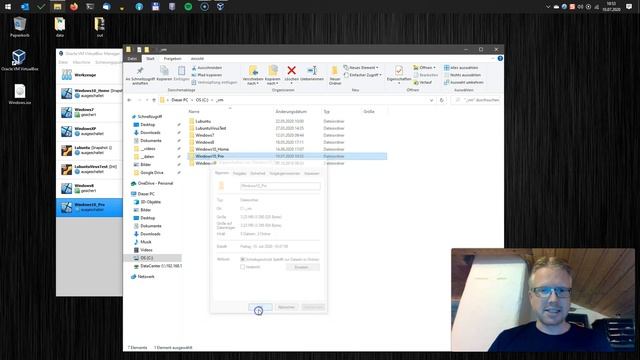The width and height of the screenshot is (640, 360).
Task: Open the Kopieren nach dropdown
Action: pos(273,76)
